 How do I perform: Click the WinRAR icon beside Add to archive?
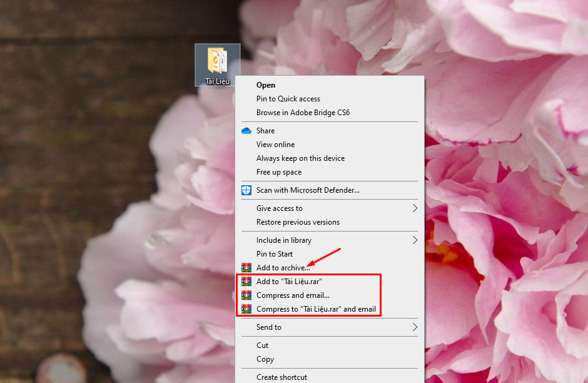pos(246,268)
